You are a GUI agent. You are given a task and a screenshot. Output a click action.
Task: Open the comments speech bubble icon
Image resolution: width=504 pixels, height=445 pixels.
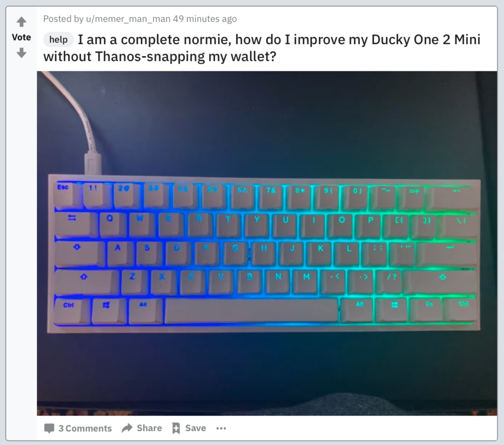tap(49, 428)
